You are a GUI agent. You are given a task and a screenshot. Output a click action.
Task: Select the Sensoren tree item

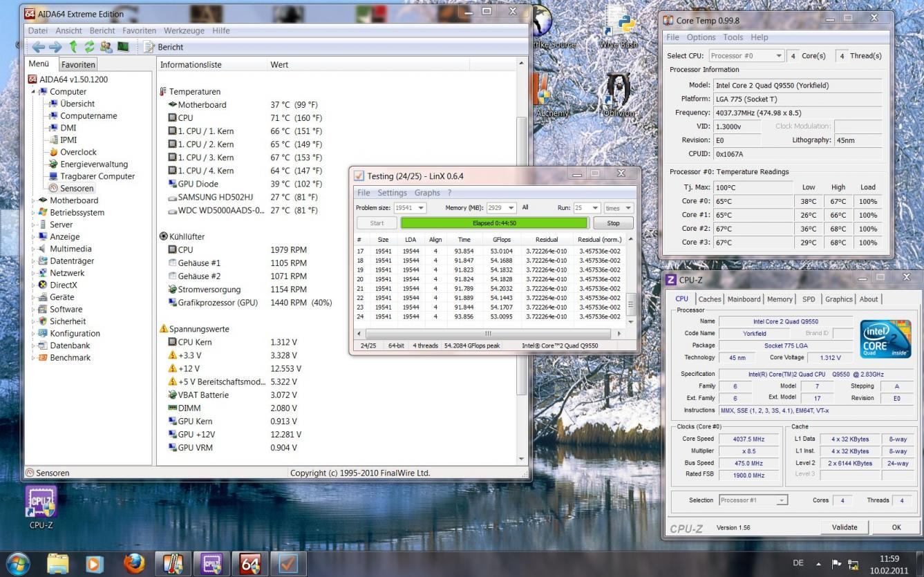point(77,188)
